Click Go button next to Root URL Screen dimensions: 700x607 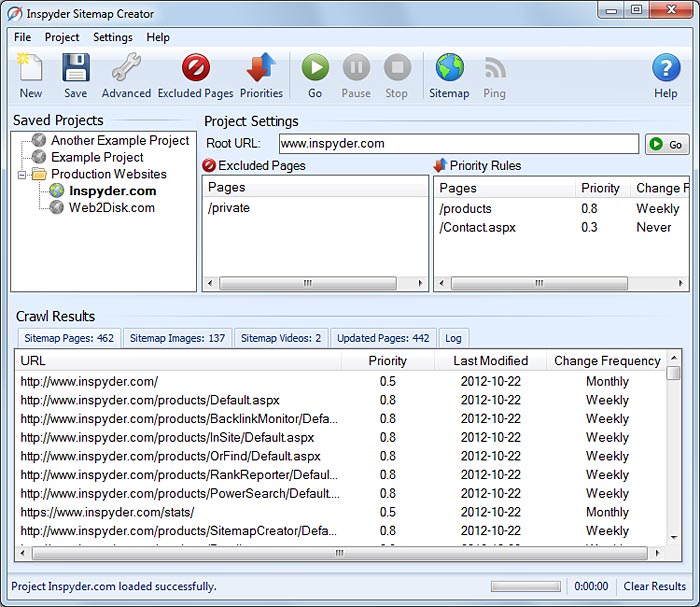667,144
